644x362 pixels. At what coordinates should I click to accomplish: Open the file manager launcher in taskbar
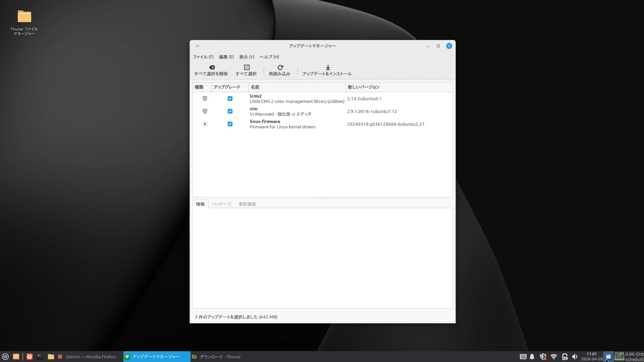click(51, 357)
